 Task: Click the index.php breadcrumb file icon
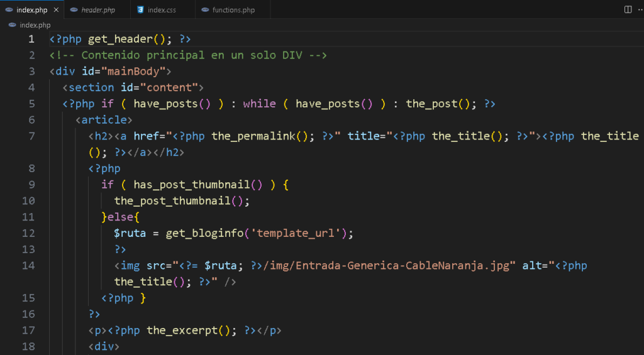(x=13, y=25)
